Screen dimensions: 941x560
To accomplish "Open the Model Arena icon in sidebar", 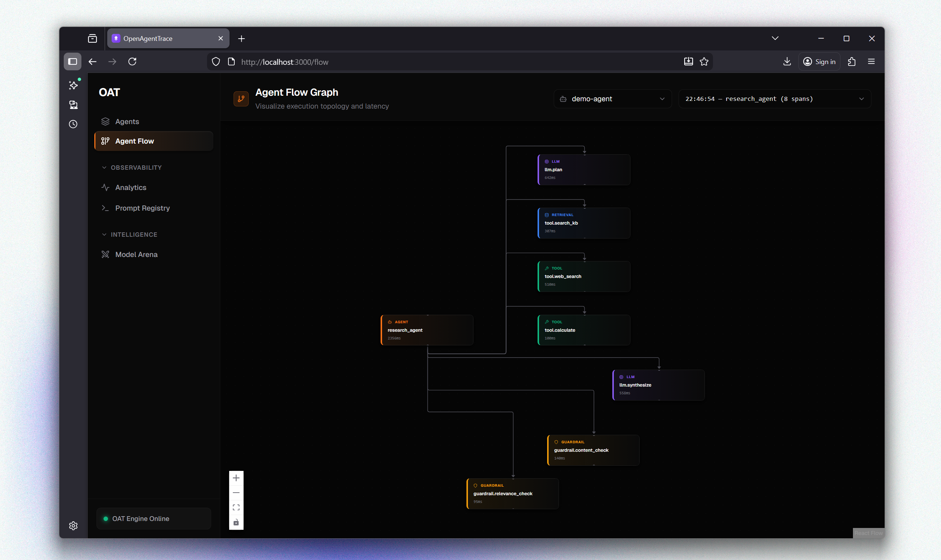I will pyautogui.click(x=105, y=254).
